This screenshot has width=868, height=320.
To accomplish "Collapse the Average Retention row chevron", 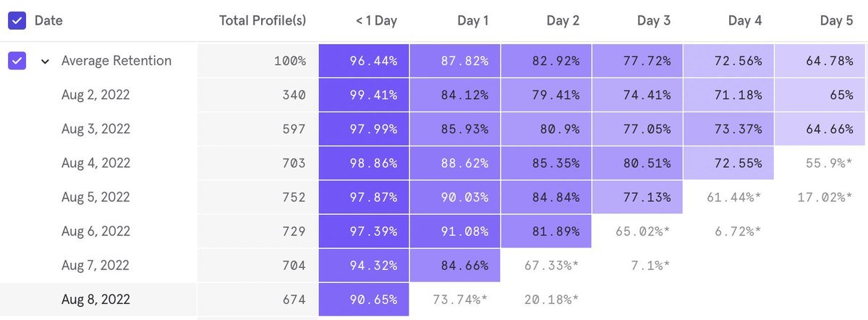I will click(x=45, y=62).
